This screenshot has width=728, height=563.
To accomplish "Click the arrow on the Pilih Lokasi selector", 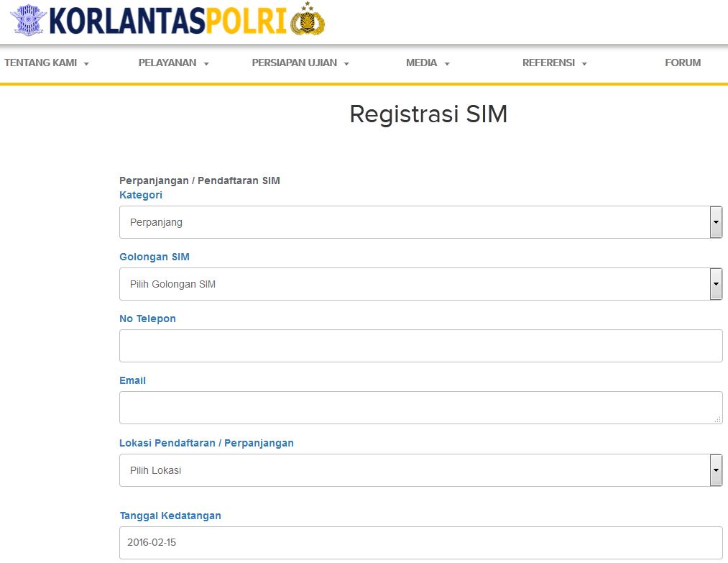I will (x=715, y=470).
